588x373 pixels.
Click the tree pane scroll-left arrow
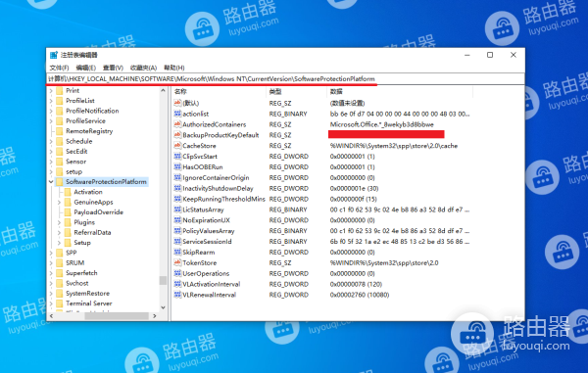coord(51,316)
